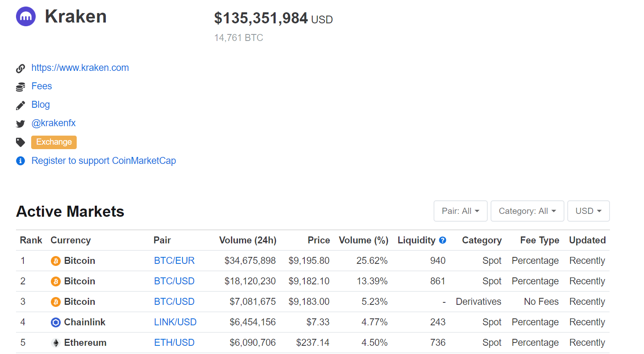The image size is (644, 354).
Task: Click the Kraken exchange logo icon
Action: click(26, 16)
